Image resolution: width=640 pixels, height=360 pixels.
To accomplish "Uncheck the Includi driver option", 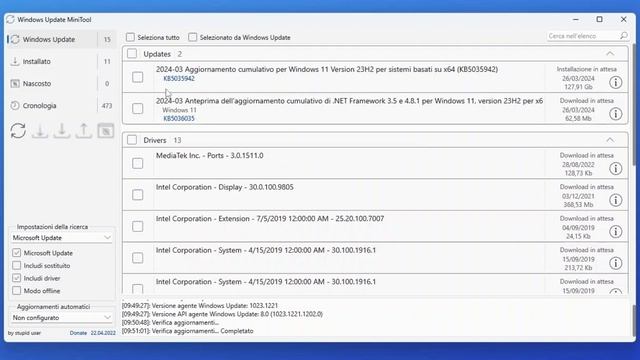I will coord(16,278).
